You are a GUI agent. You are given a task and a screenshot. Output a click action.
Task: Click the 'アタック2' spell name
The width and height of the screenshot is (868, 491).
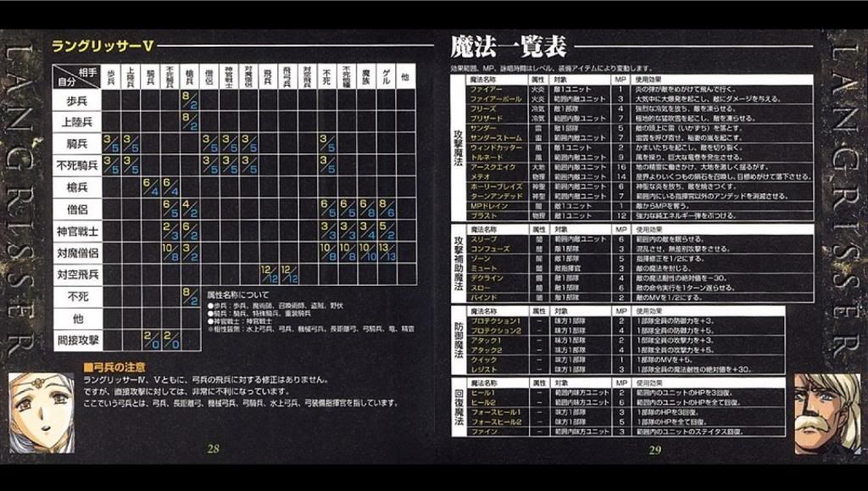pyautogui.click(x=486, y=350)
